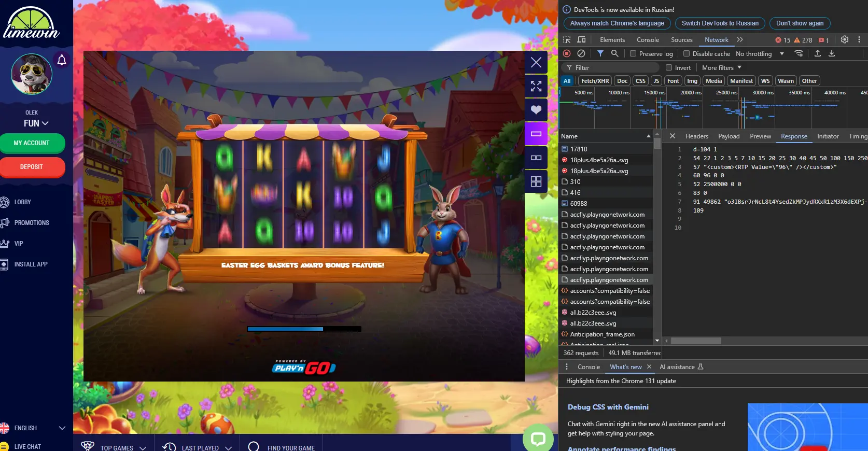Select four-game grid view icon
The image size is (868, 451).
tap(536, 181)
